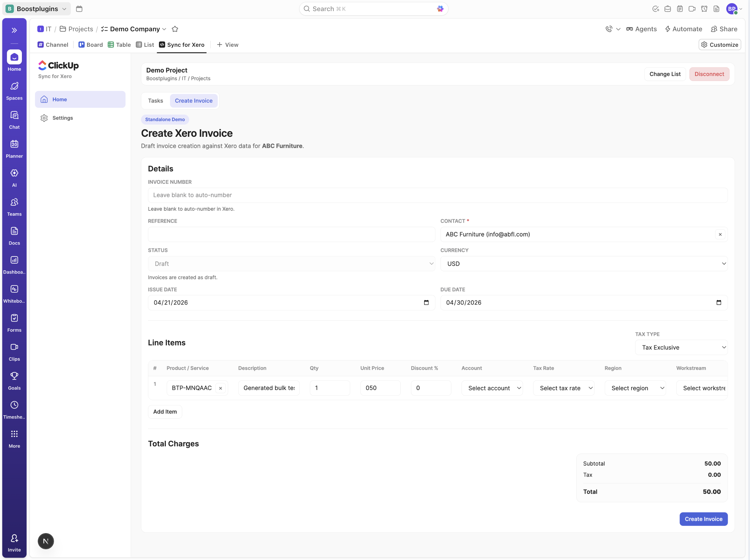Open the Currency dropdown showing USD
750x560 pixels.
coord(584,264)
